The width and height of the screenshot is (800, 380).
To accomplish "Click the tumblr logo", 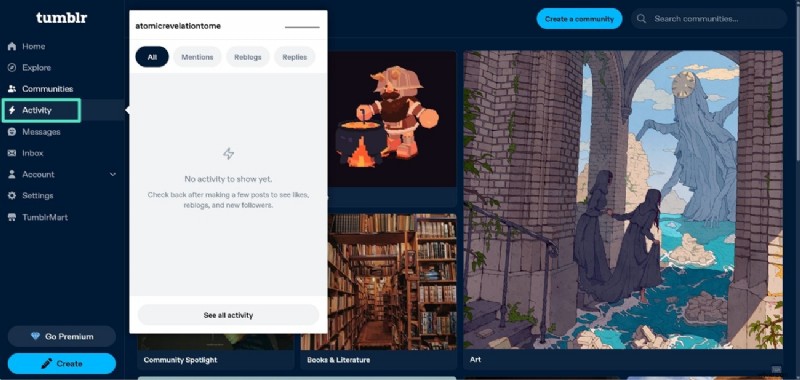I will click(x=61, y=18).
